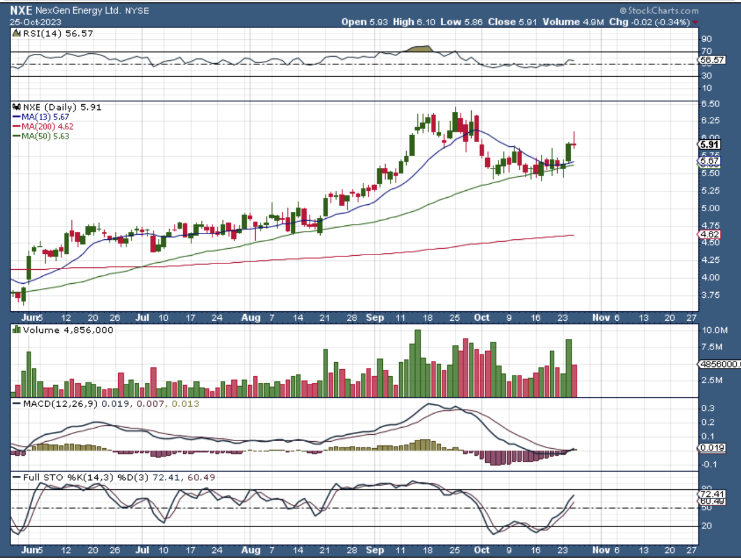The width and height of the screenshot is (741, 560).
Task: Click the MA(13) 5.67 legend text
Action: pos(45,117)
